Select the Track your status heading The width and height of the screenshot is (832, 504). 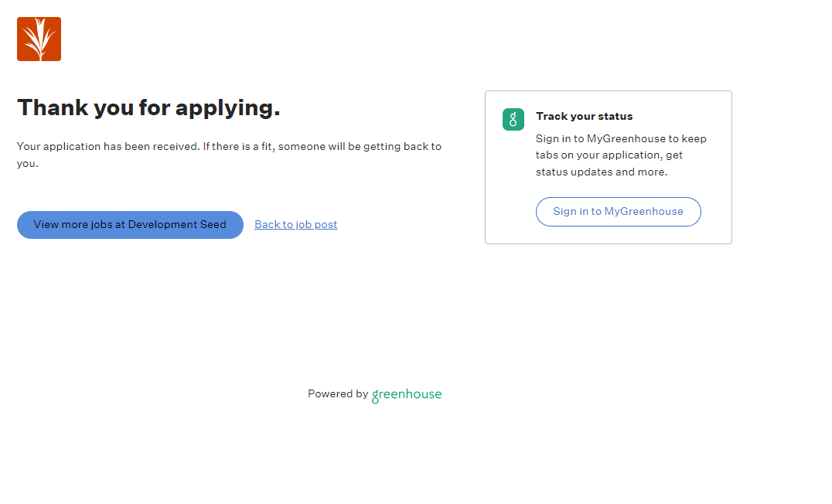click(x=584, y=117)
